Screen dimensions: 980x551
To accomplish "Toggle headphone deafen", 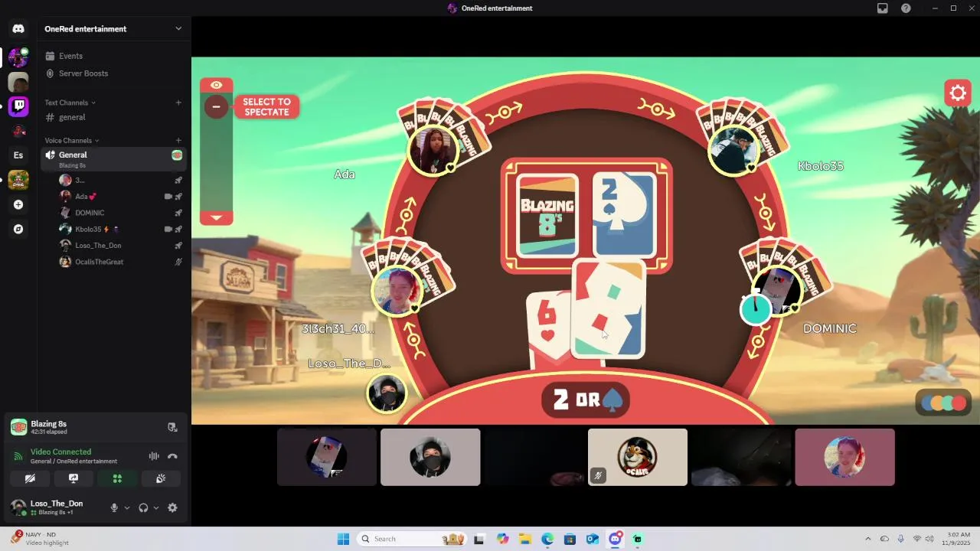I will [143, 507].
